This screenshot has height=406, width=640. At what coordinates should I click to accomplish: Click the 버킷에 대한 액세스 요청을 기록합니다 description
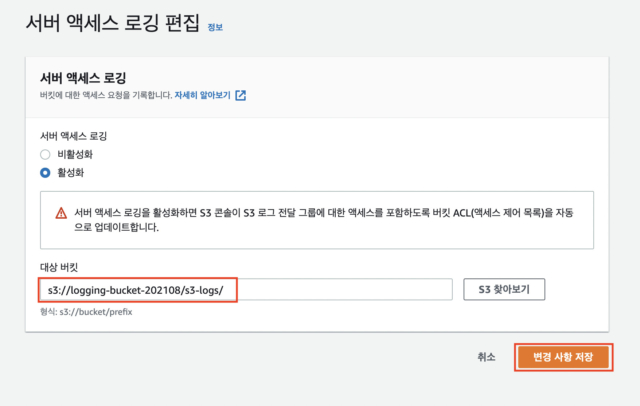[106, 95]
